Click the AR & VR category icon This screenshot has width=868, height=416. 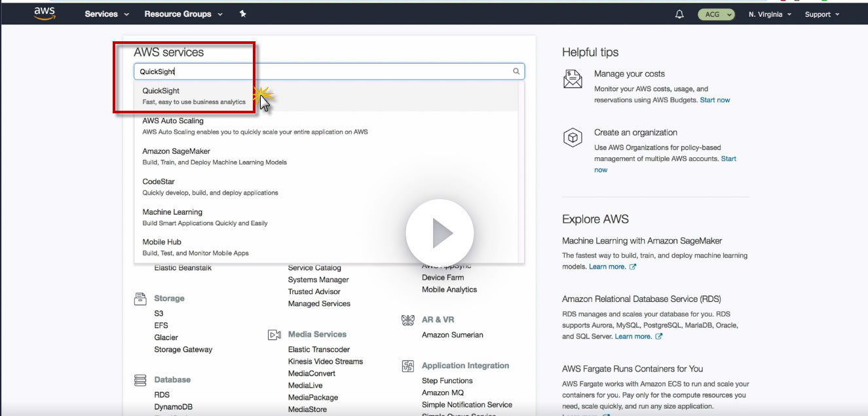[x=408, y=320]
